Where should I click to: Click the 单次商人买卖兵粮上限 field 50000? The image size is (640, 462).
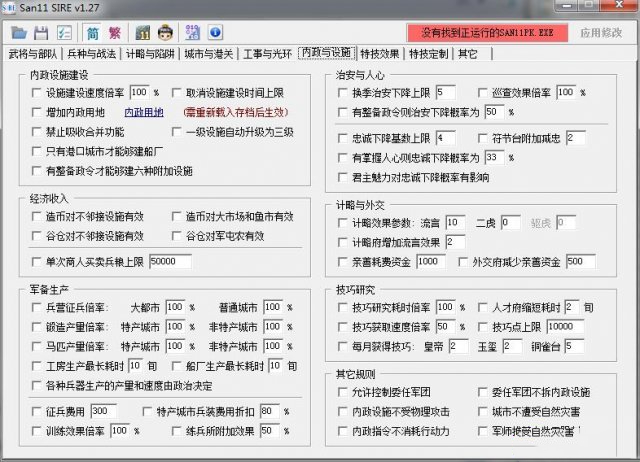(170, 261)
